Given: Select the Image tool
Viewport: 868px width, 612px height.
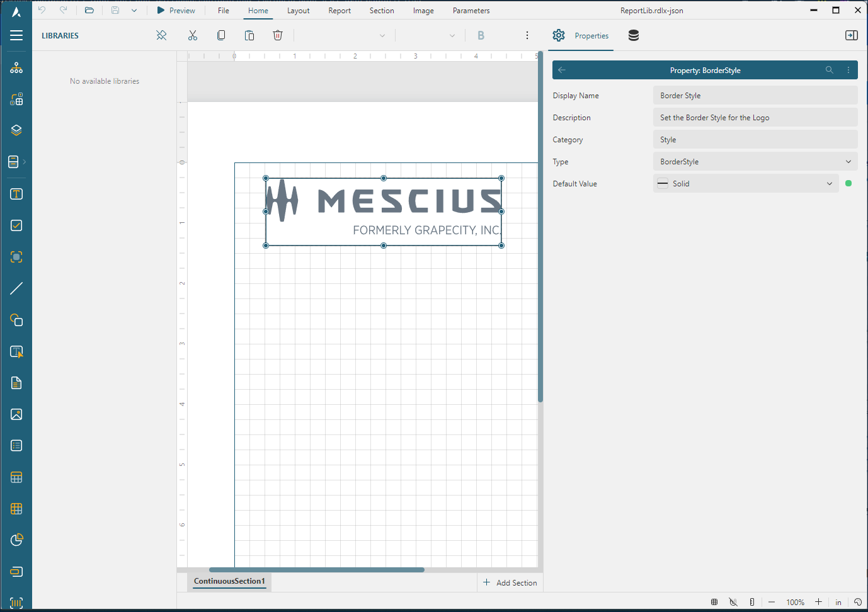Looking at the screenshot, I should (16, 414).
